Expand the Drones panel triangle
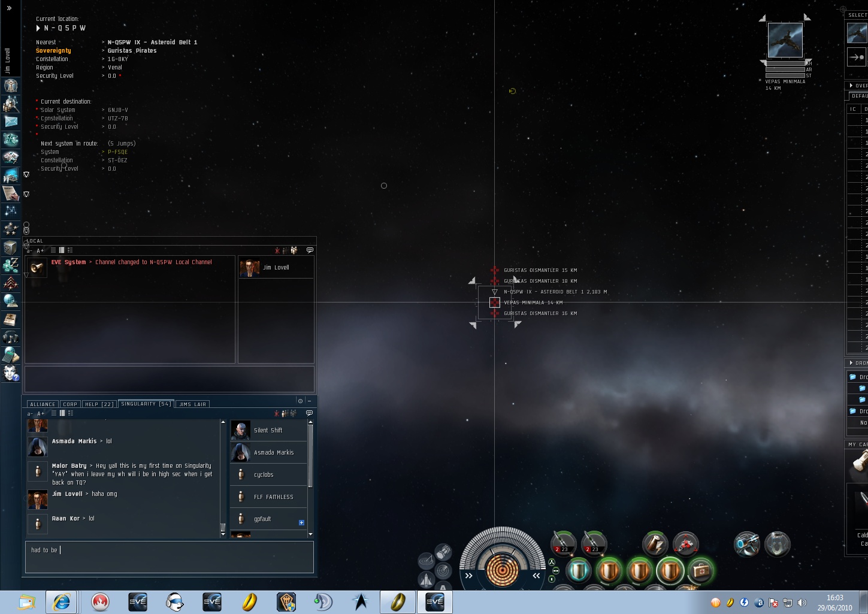The width and height of the screenshot is (868, 614). [x=851, y=363]
